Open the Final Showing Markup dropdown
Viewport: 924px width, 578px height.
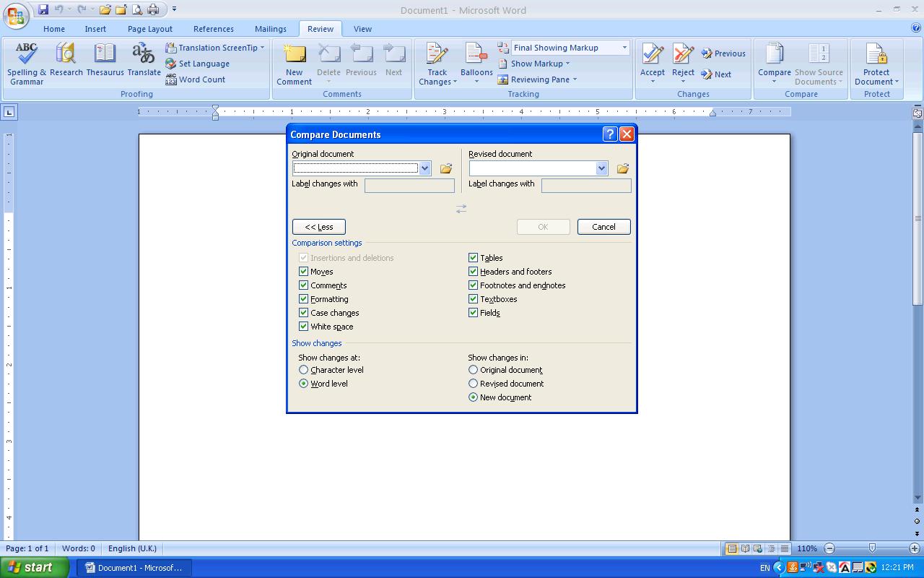click(625, 47)
